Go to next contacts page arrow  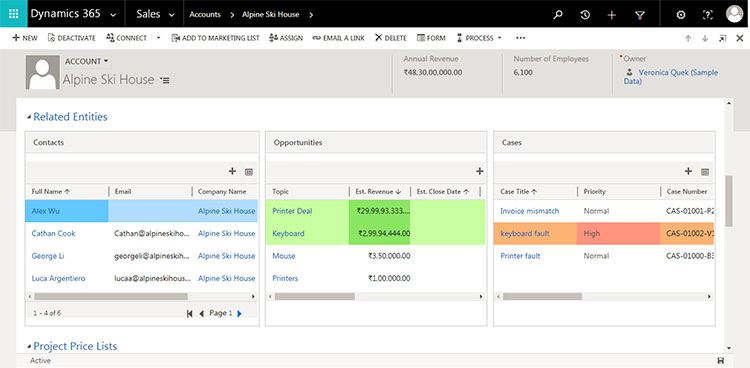click(240, 313)
